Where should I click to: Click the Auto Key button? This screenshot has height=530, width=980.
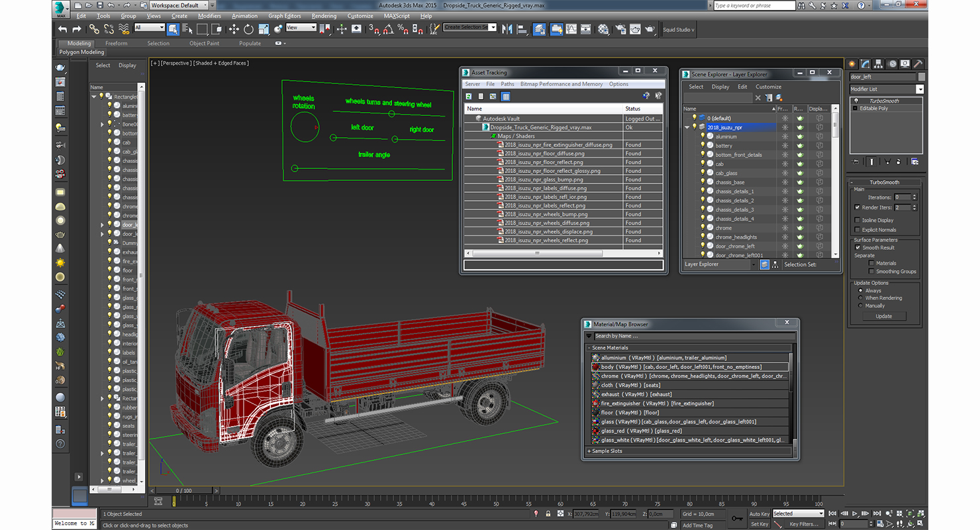(759, 513)
